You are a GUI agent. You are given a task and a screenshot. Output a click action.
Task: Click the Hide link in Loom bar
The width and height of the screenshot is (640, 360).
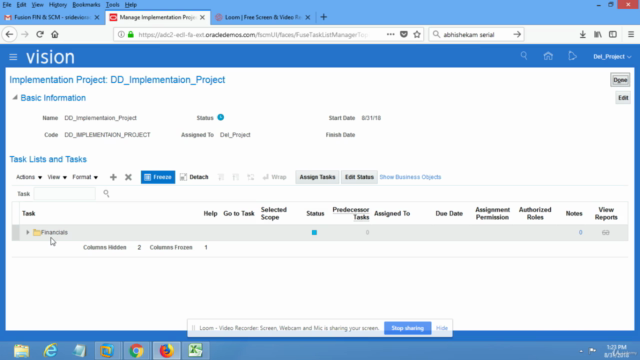pos(442,328)
